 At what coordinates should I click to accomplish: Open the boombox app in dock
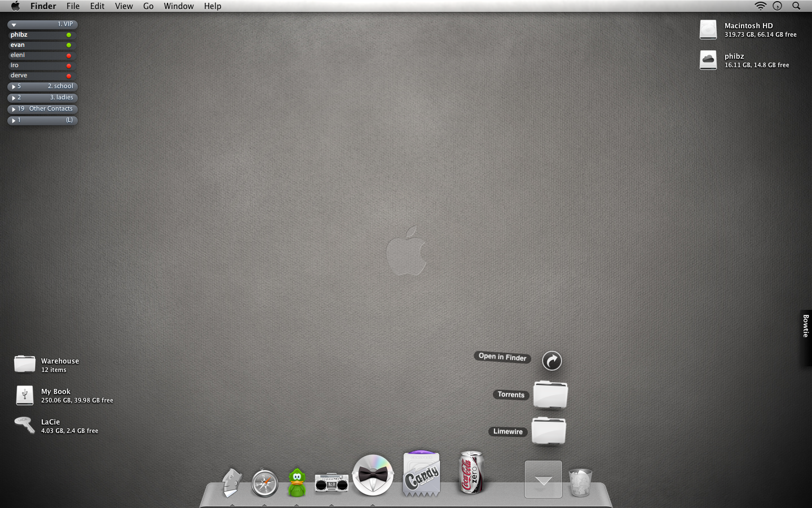coord(332,483)
